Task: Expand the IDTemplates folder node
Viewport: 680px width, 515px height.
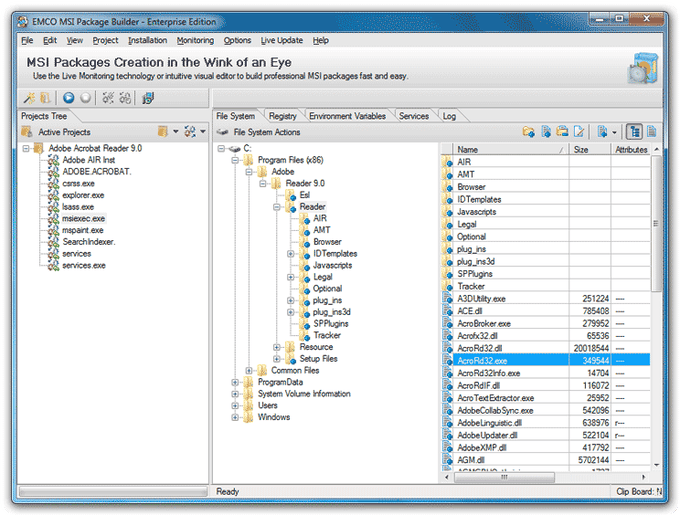Action: 290,253
